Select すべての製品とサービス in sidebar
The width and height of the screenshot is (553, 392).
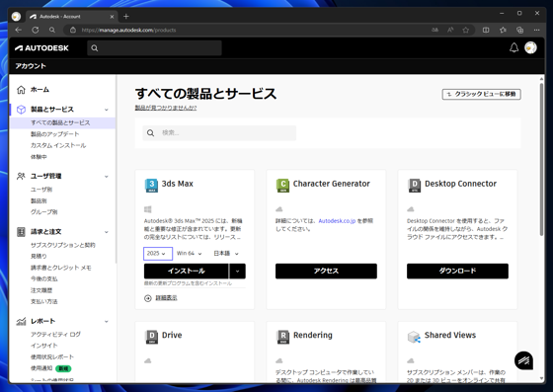click(x=63, y=122)
